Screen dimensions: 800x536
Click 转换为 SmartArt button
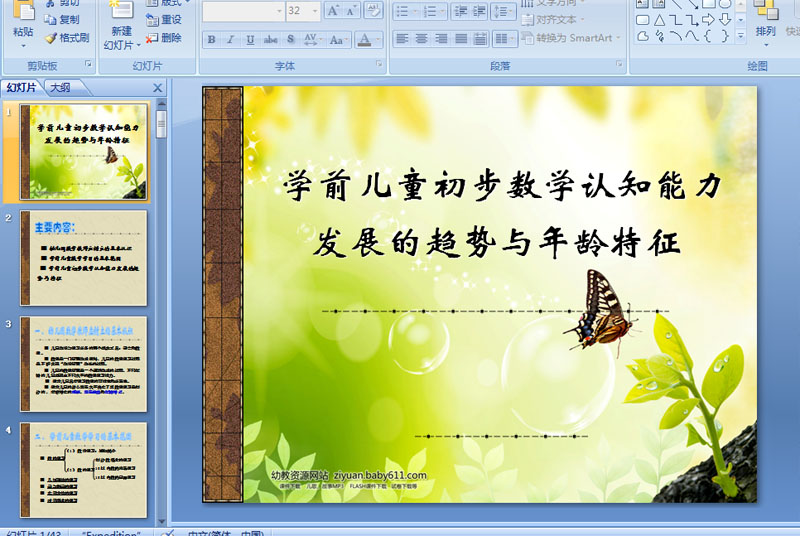(x=571, y=38)
